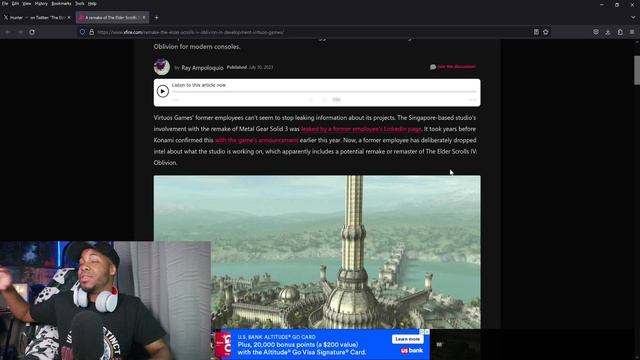Open the Pocket save icon
640x360 pixels.
(x=596, y=32)
